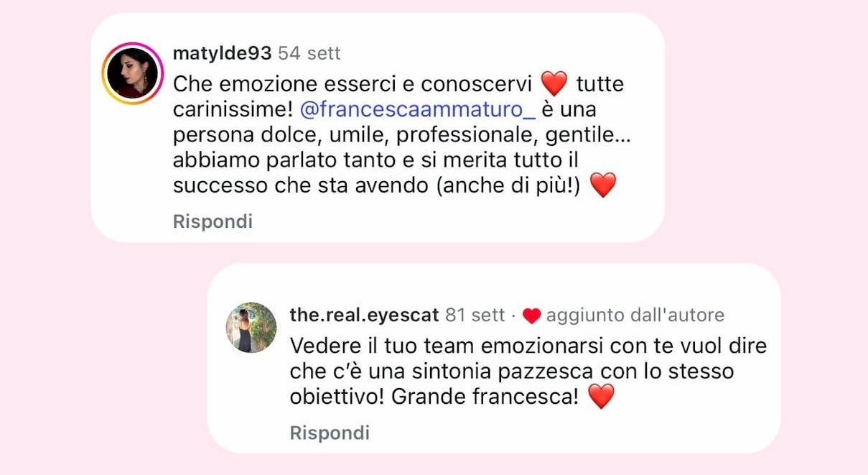Select the line starting "Vedere il tuo team"
Image resolution: width=868 pixels, height=475 pixels.
528,346
